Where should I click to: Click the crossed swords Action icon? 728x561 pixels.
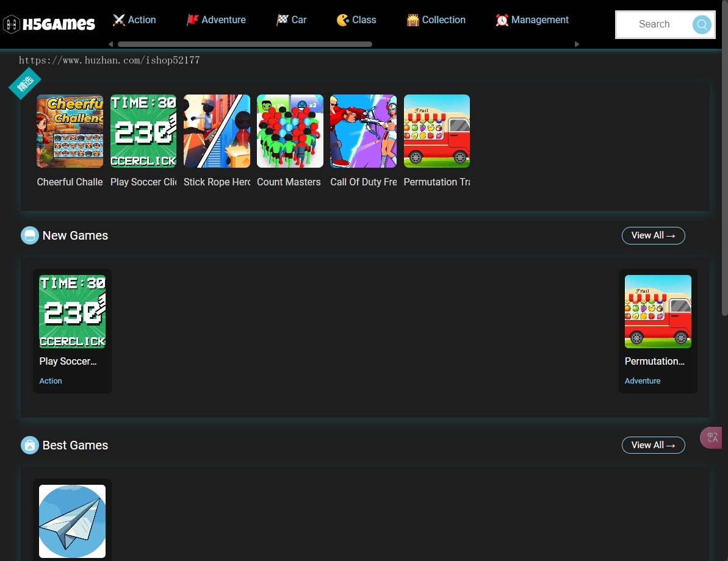click(119, 20)
